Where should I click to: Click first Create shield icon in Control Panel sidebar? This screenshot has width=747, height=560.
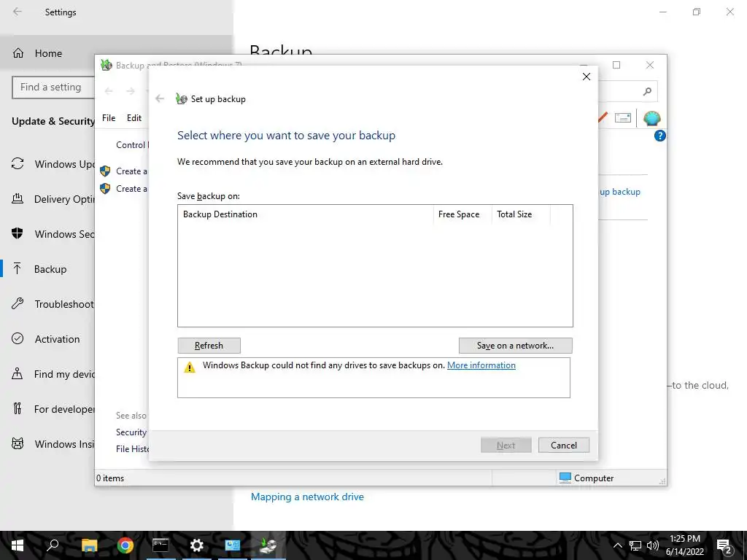tap(105, 171)
